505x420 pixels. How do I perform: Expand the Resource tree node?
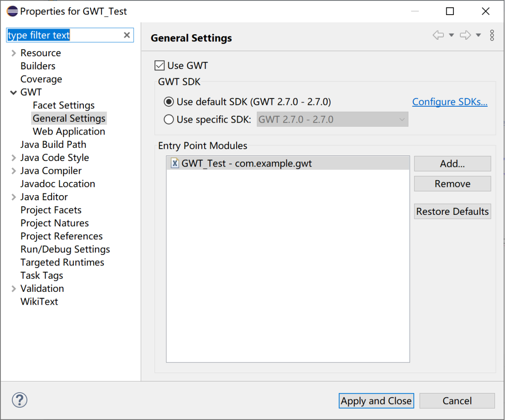pos(14,53)
